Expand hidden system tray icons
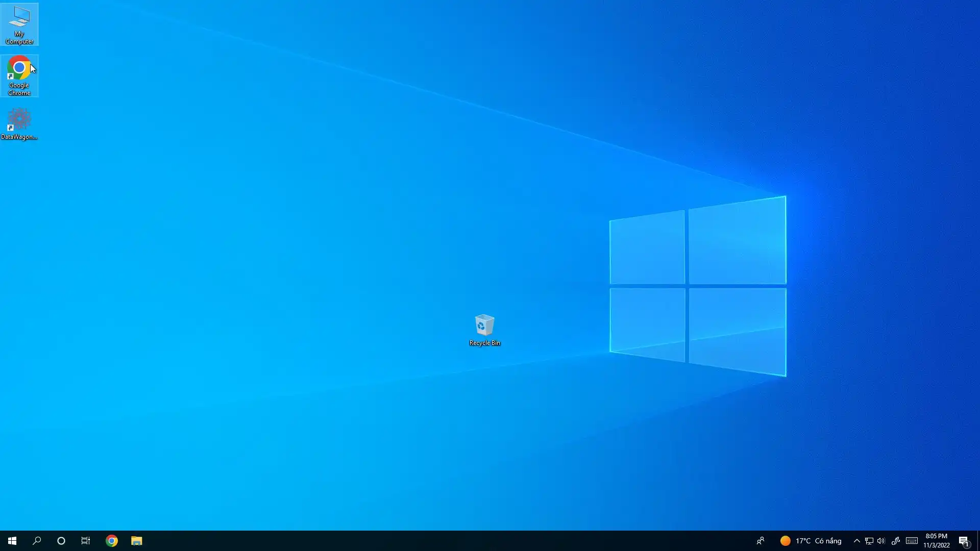 pyautogui.click(x=857, y=541)
